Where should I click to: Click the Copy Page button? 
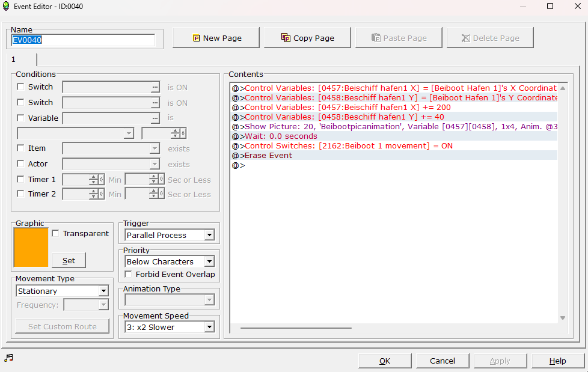(x=307, y=38)
